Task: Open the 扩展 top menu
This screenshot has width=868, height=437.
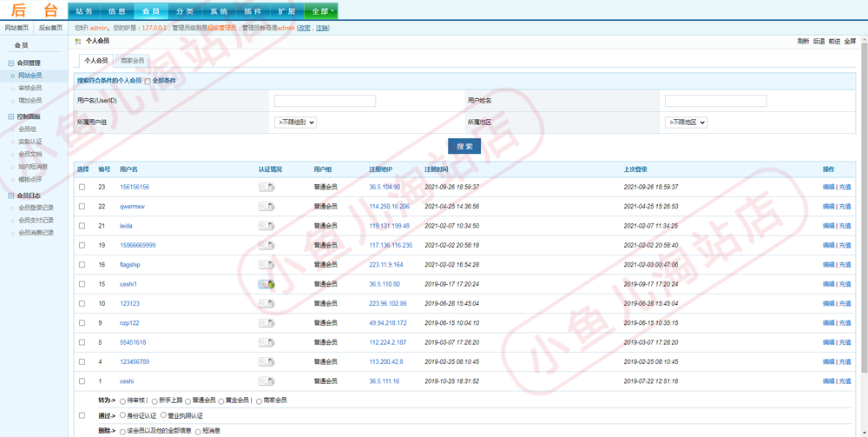Action: (x=286, y=11)
